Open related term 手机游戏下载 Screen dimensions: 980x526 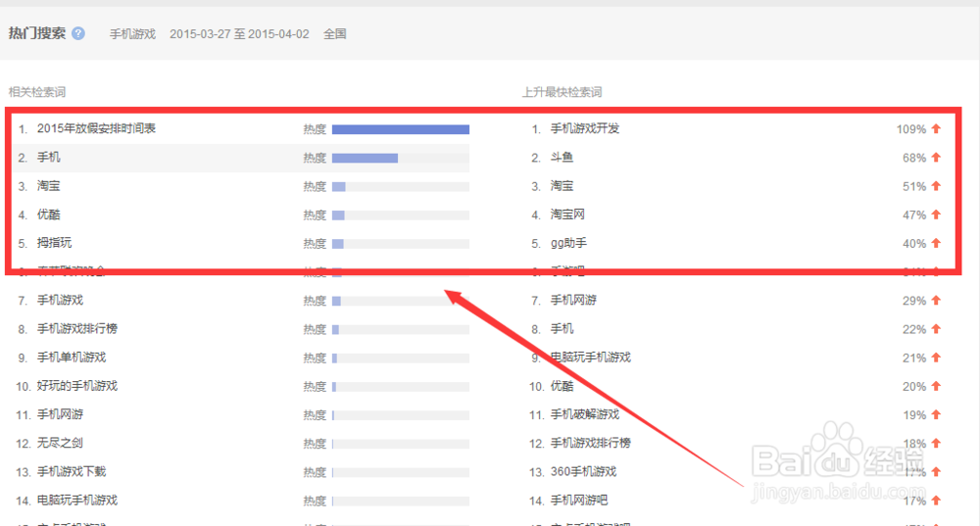pyautogui.click(x=72, y=472)
